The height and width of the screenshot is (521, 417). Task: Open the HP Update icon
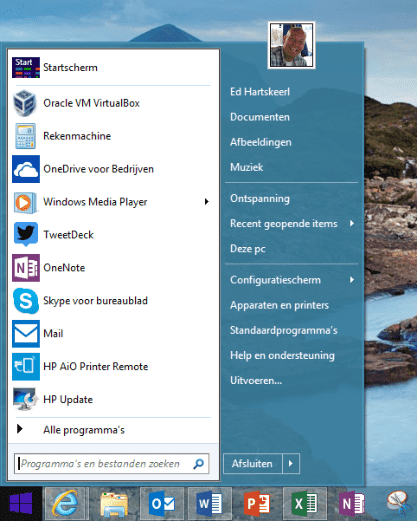coord(25,399)
